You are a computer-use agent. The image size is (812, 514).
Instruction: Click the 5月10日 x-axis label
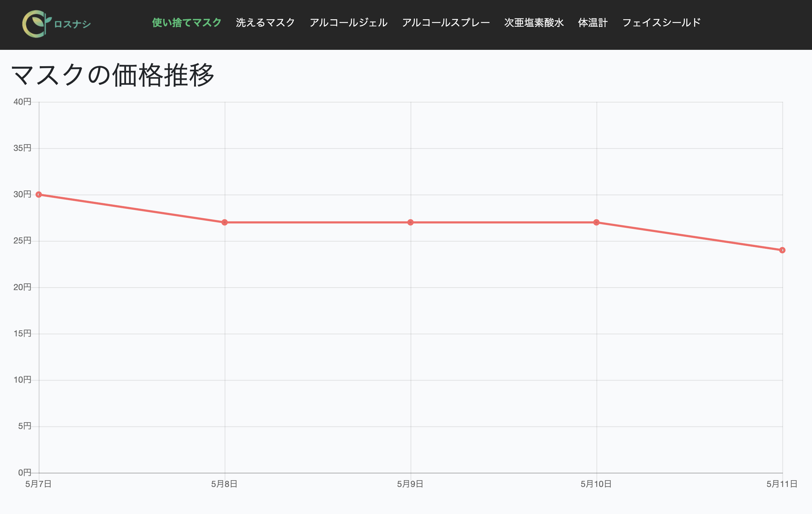(596, 484)
